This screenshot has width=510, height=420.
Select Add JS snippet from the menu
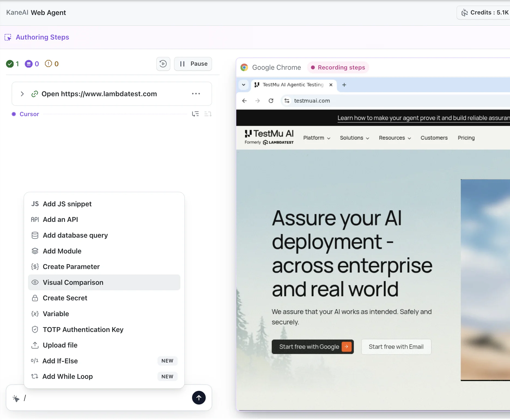pyautogui.click(x=104, y=204)
